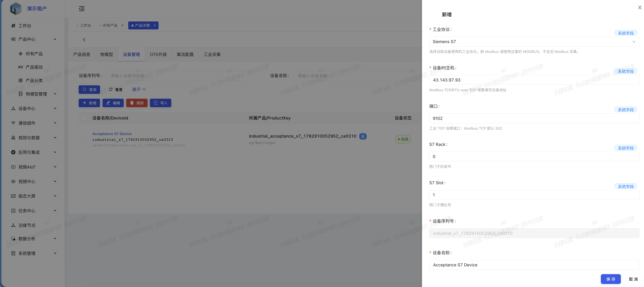Open the 工作台 page tab
This screenshot has height=287, width=644.
[84, 26]
